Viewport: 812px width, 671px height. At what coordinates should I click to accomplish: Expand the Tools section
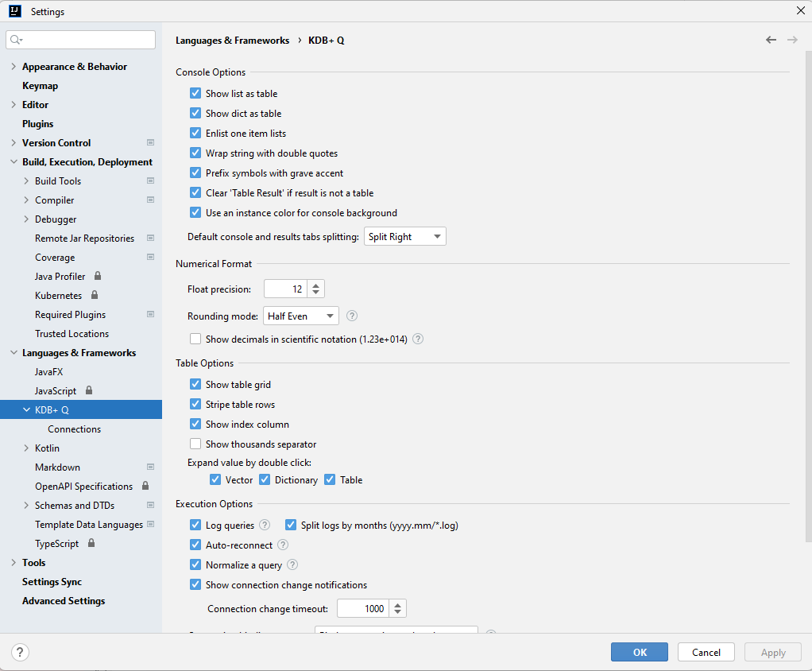pyautogui.click(x=14, y=563)
